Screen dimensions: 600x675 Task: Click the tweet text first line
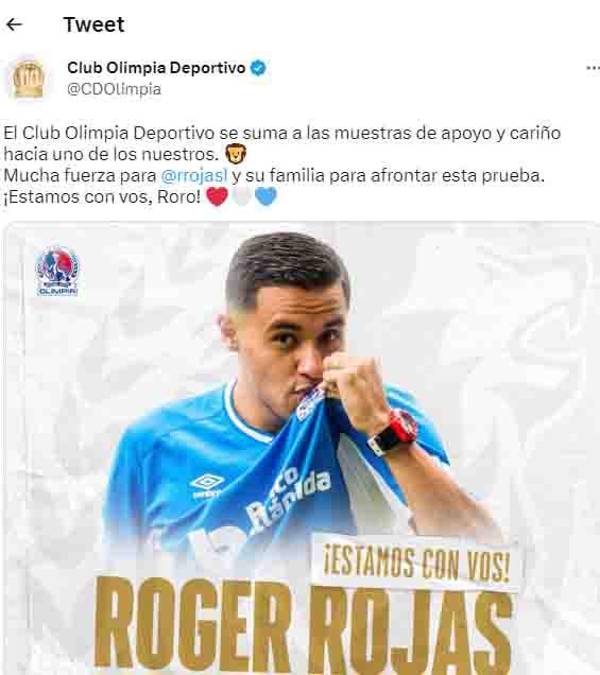click(x=282, y=133)
